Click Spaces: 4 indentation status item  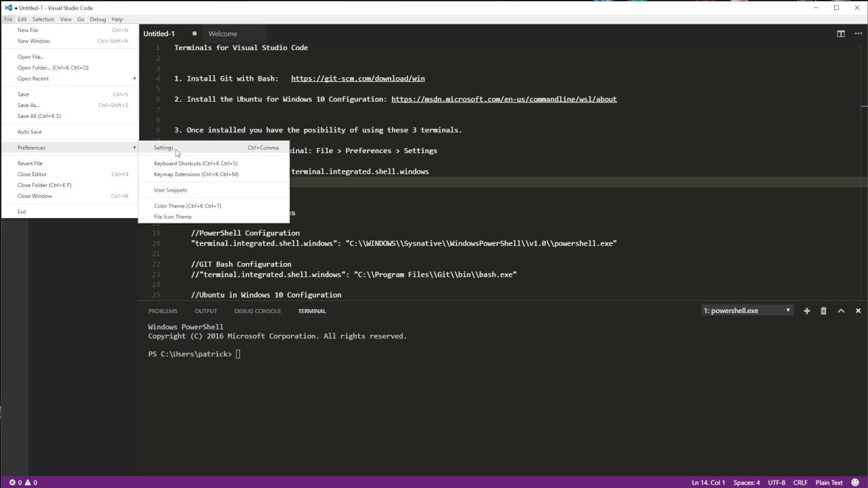pyautogui.click(x=747, y=483)
